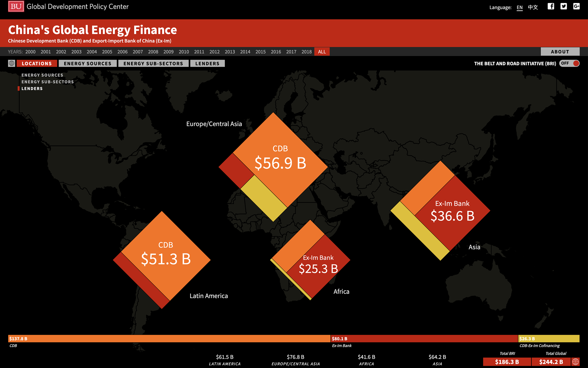Click globe icon beside Locations tab
Screen dimensions: 588x368
(11, 63)
